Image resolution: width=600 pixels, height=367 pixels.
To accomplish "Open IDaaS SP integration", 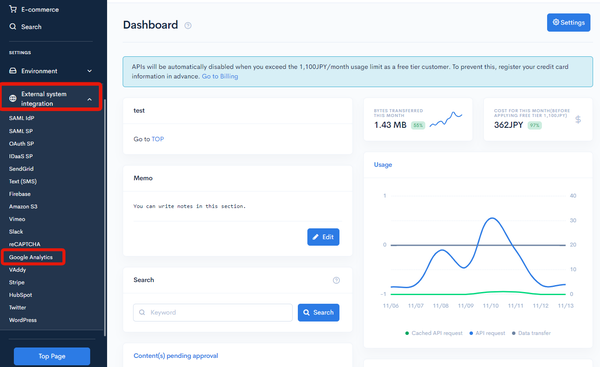I will (21, 156).
